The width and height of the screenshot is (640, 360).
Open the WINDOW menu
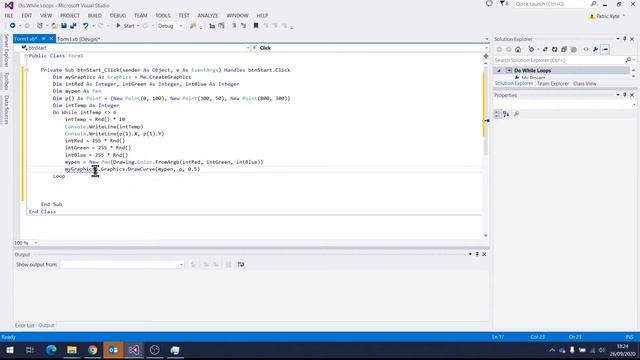238,16
